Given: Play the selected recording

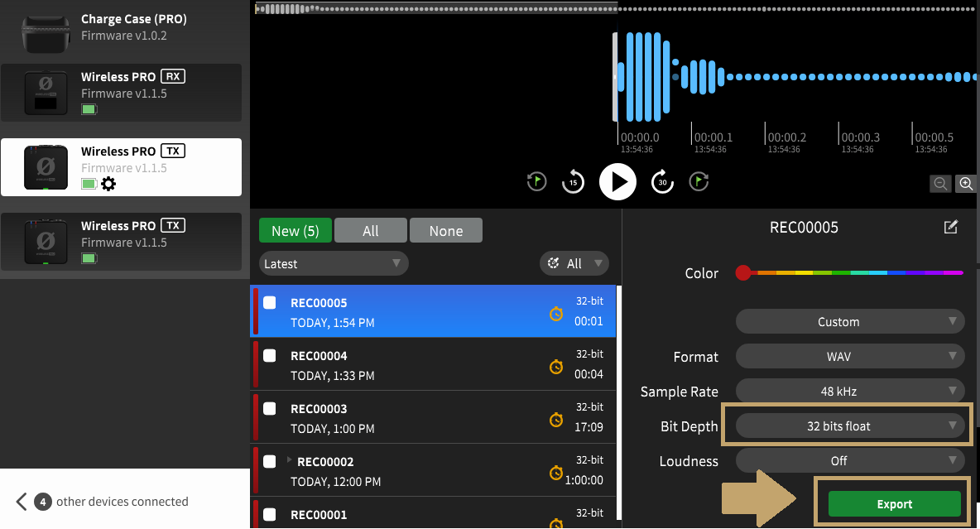Looking at the screenshot, I should 617,182.
